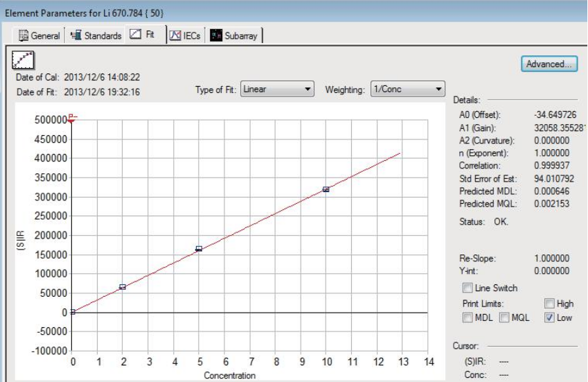
Task: Enable the Line Switch checkbox
Action: (467, 288)
